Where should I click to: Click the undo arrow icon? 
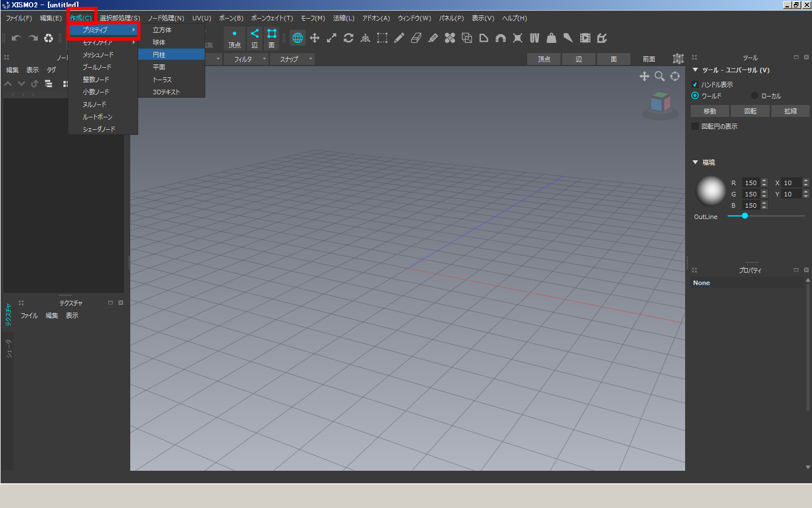click(16, 38)
